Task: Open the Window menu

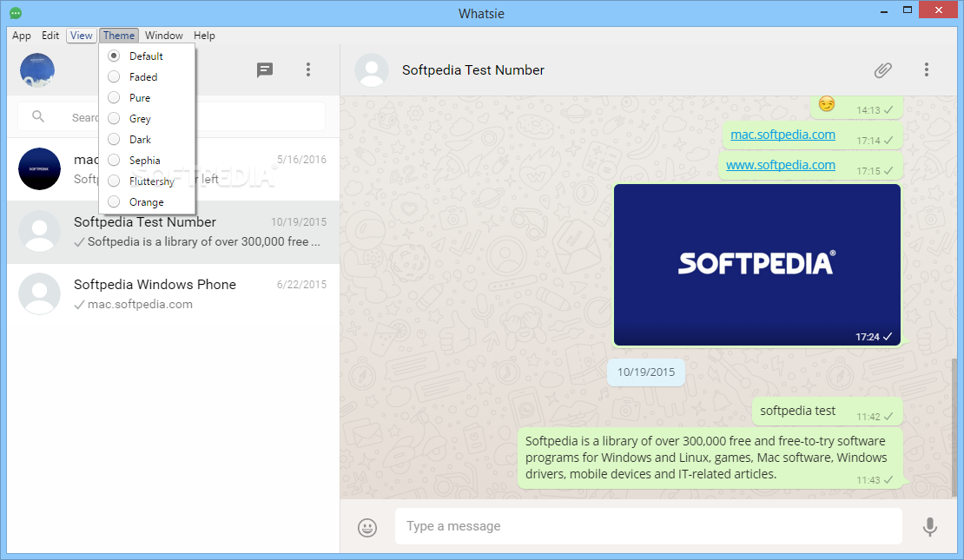Action: click(x=164, y=36)
